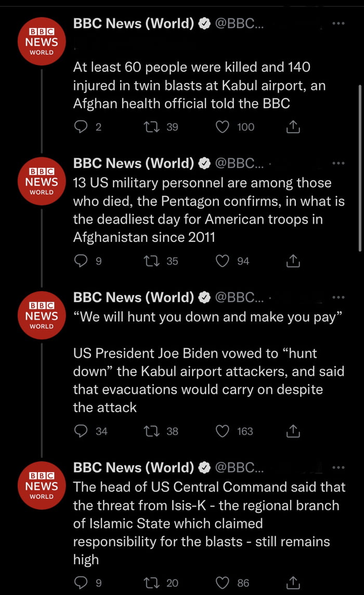
Task: Open more options for the Biden tweet
Action: point(338,297)
